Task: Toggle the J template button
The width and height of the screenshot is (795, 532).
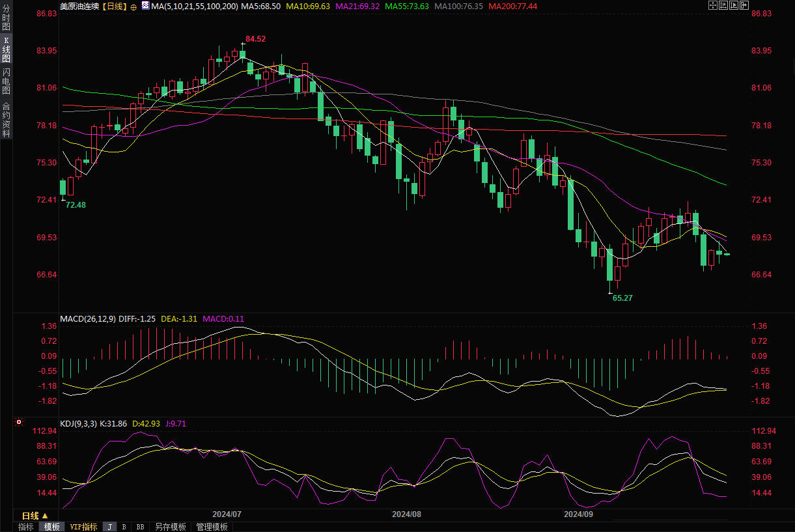Action: pos(109,527)
